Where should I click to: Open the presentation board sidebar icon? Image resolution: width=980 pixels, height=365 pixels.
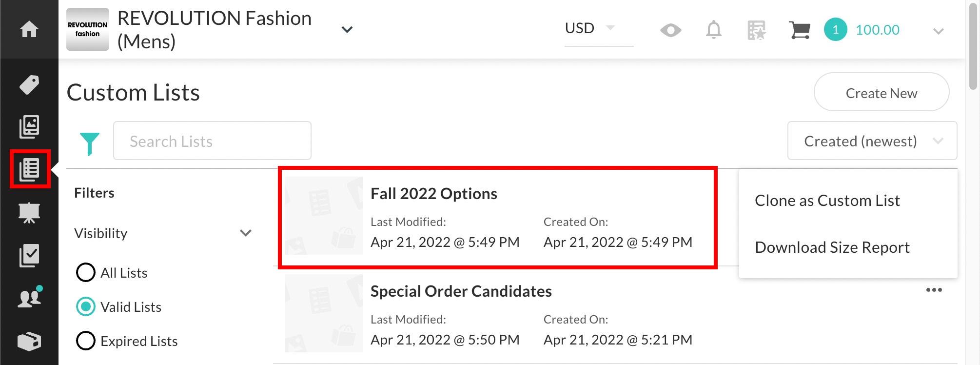tap(29, 213)
